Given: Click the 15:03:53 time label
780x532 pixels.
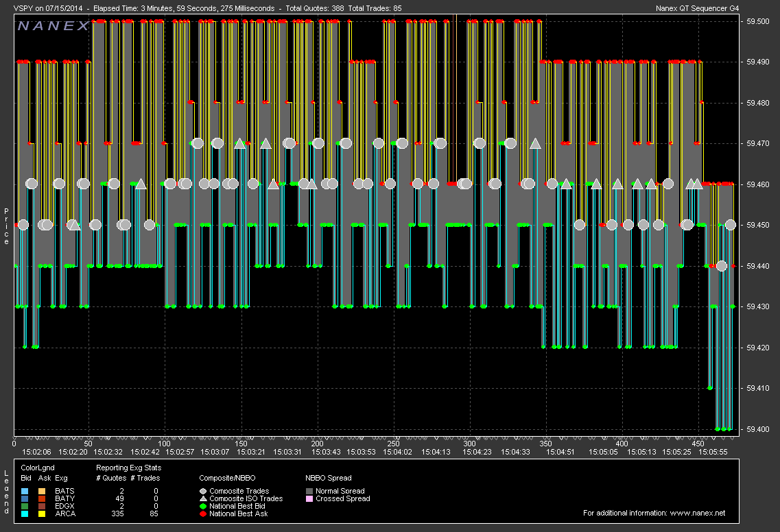Looking at the screenshot, I should click(x=361, y=452).
